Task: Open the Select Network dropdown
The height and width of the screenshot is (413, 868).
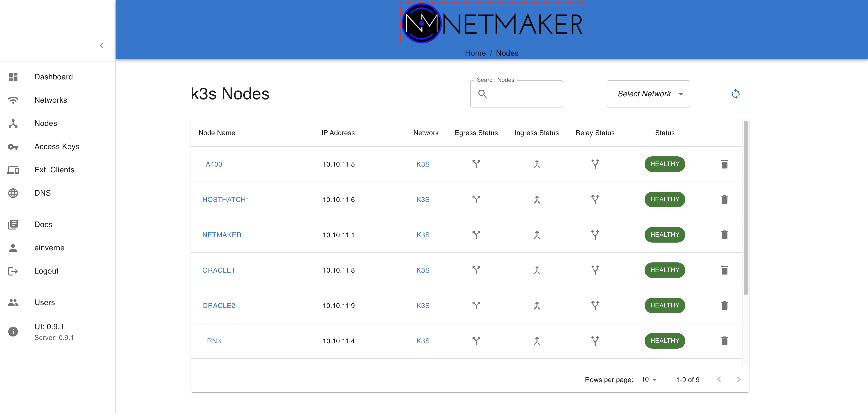Action: (x=648, y=94)
